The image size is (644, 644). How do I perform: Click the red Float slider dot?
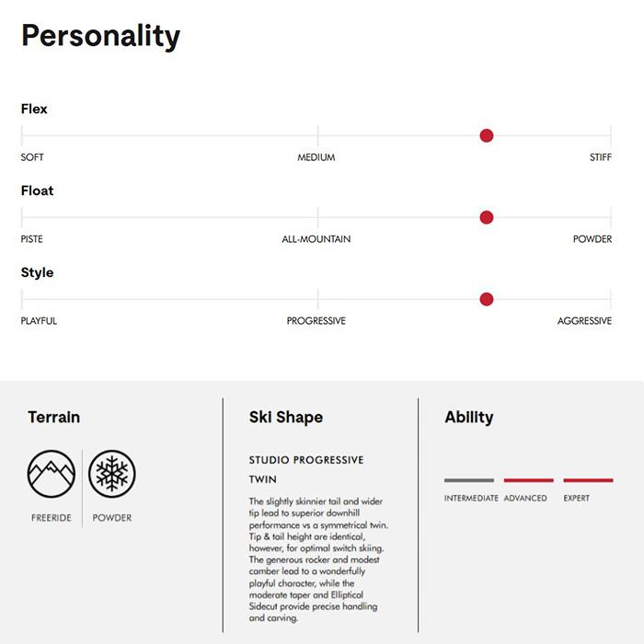tap(487, 217)
